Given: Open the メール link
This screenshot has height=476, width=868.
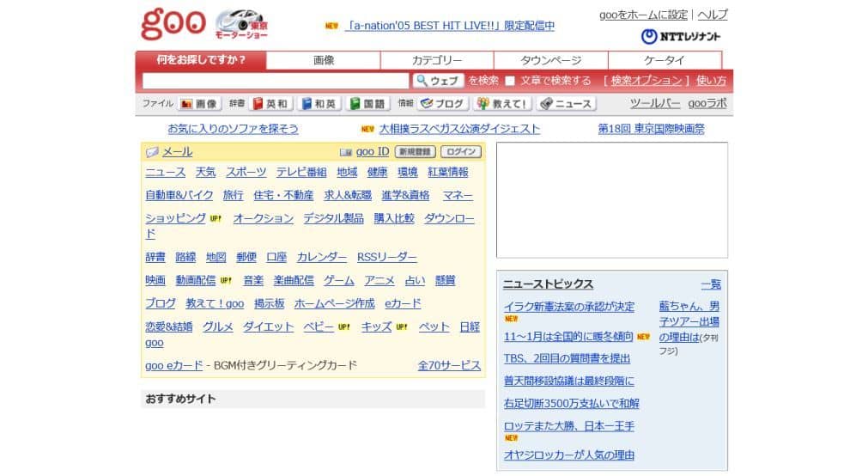Looking at the screenshot, I should pos(177,152).
